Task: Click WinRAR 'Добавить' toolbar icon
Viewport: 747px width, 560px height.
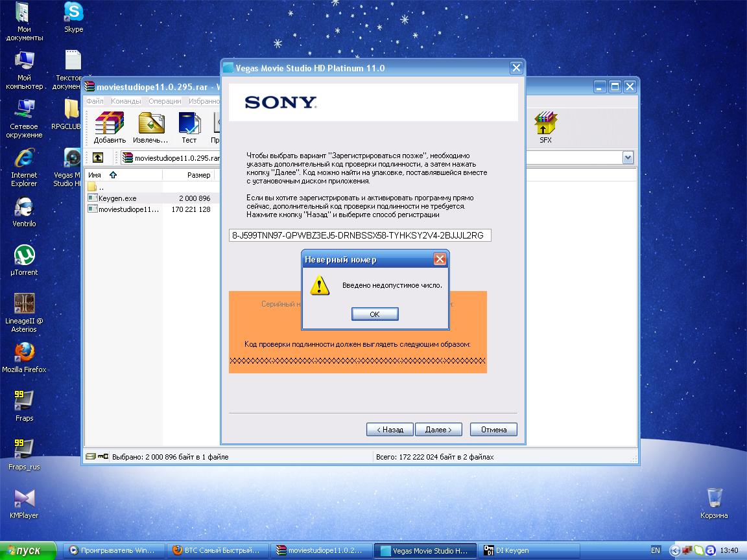Action: click(110, 128)
